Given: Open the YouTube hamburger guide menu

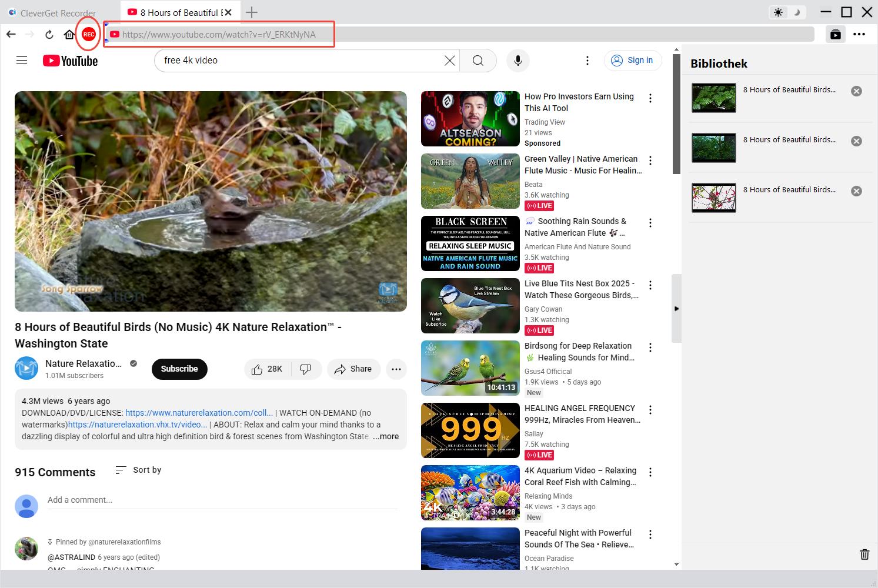Looking at the screenshot, I should coord(22,60).
